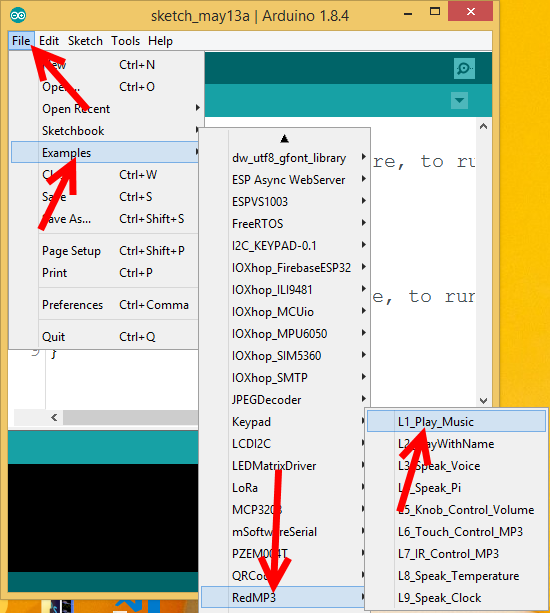Open the File menu
Screen dimensions: 550x613
[21, 41]
